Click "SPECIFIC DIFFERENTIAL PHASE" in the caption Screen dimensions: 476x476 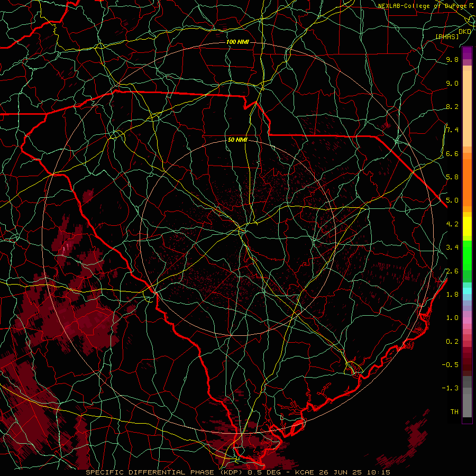(x=151, y=472)
